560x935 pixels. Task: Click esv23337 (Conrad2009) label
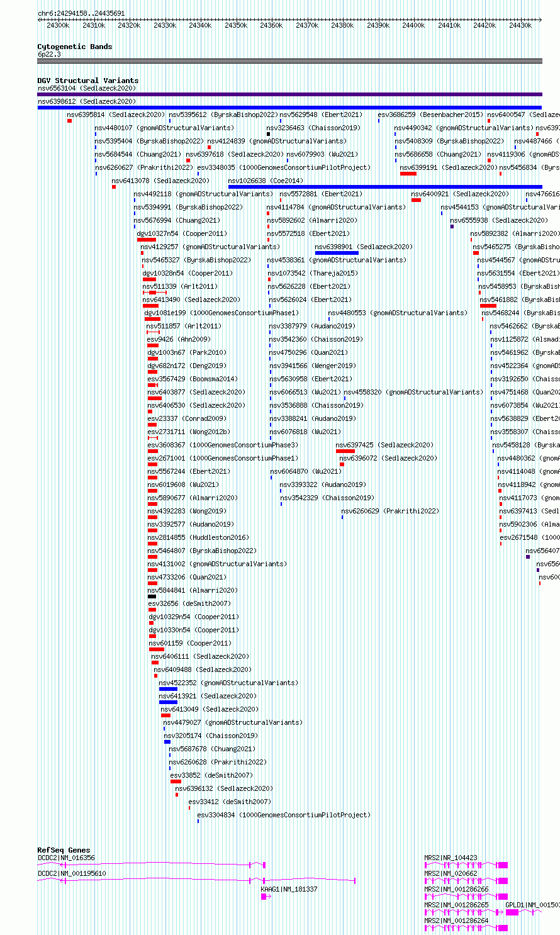pos(187,418)
